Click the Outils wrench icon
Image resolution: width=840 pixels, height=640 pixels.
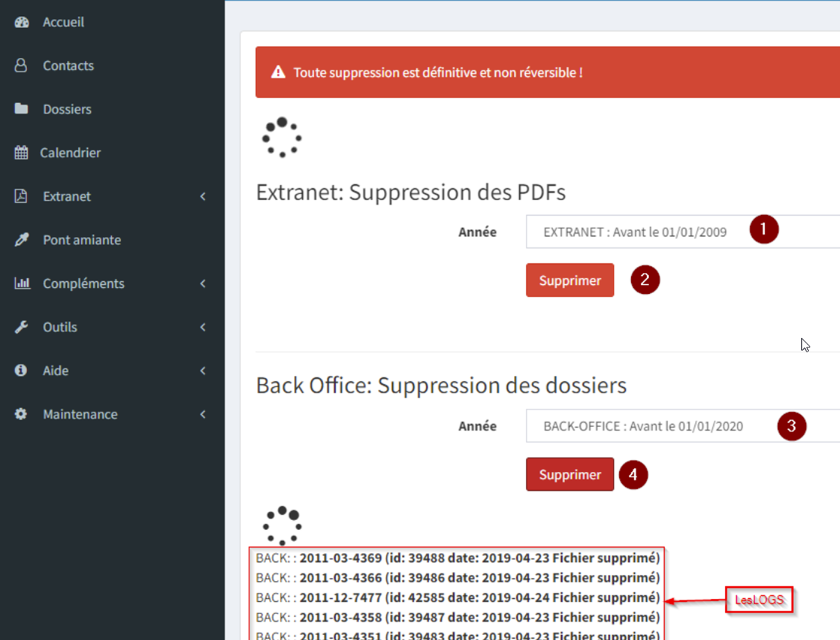22,327
